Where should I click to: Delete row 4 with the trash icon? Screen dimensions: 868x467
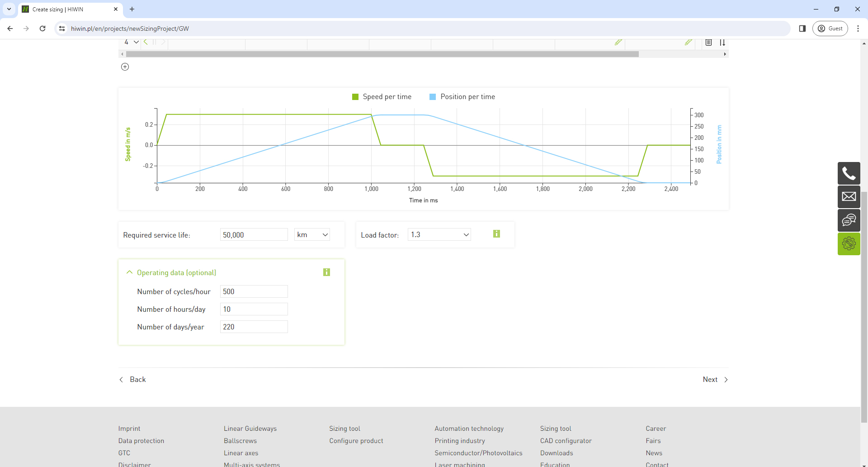click(x=708, y=43)
